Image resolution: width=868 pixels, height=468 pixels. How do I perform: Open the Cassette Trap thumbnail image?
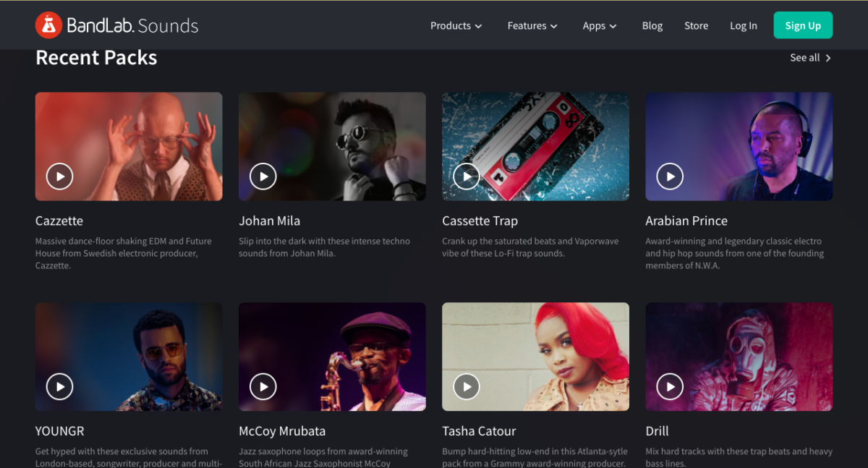tap(535, 146)
